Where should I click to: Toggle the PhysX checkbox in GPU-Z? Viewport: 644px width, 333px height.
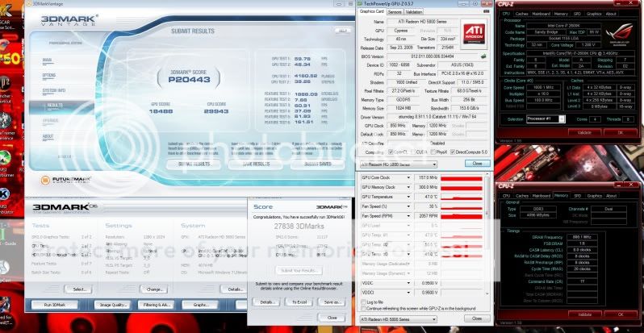click(433, 152)
